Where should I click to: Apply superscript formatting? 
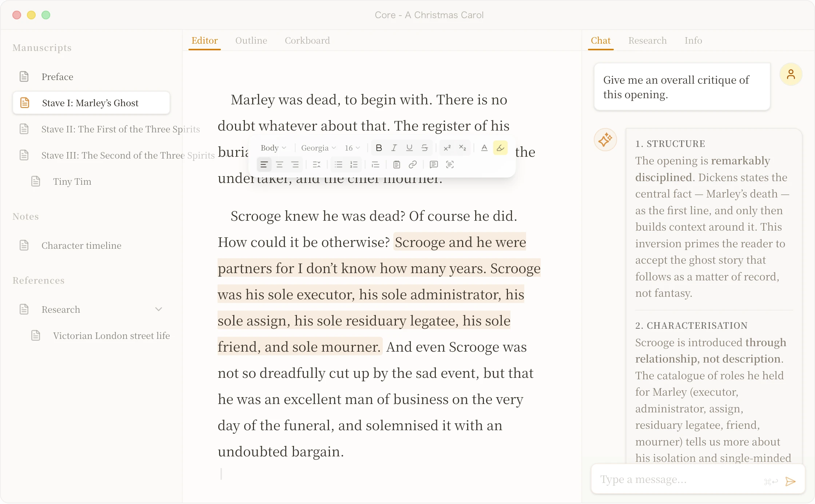447,148
